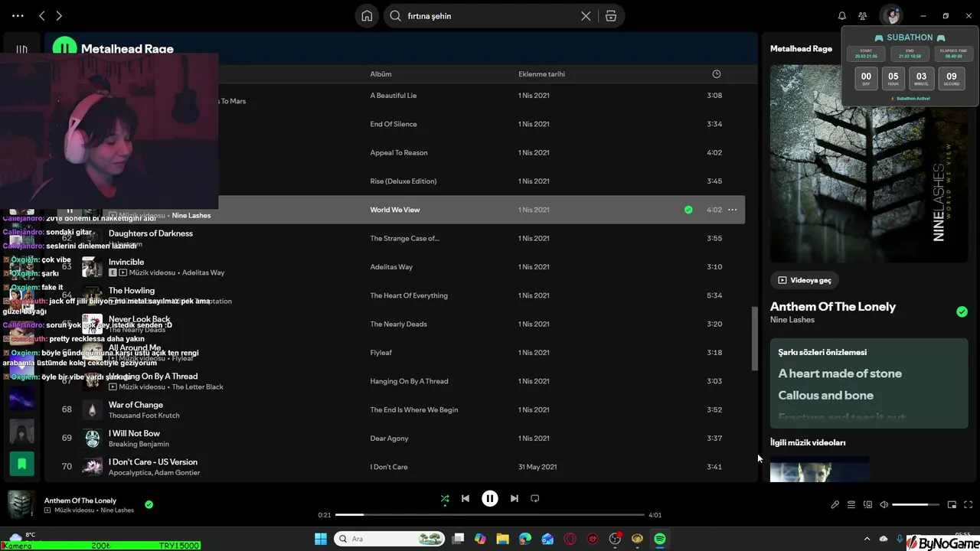Clear the search field with X
The width and height of the screenshot is (980, 551).
coord(586,16)
